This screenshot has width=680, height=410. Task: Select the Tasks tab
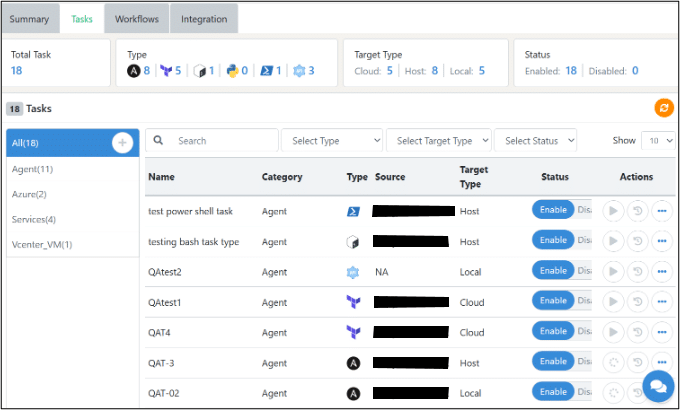coord(82,19)
